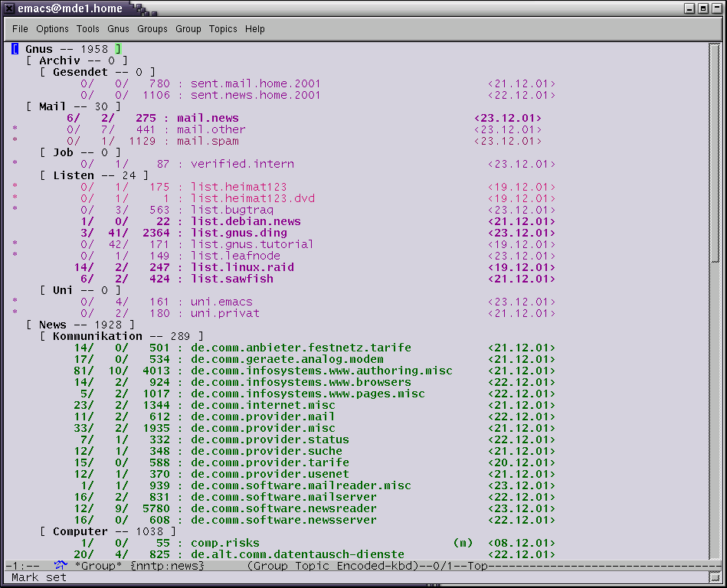Select the list.debian.news group

(246, 221)
